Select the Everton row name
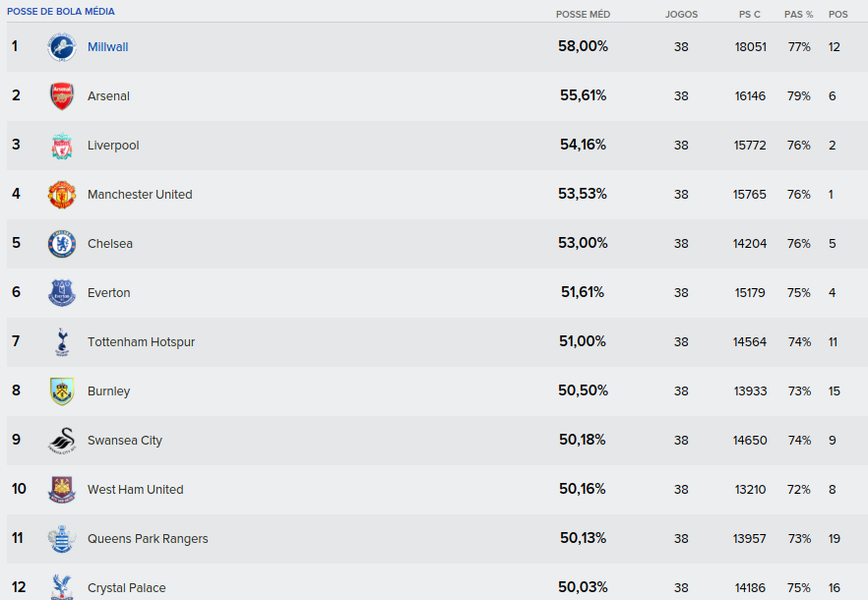Image resolution: width=868 pixels, height=600 pixels. coord(108,293)
